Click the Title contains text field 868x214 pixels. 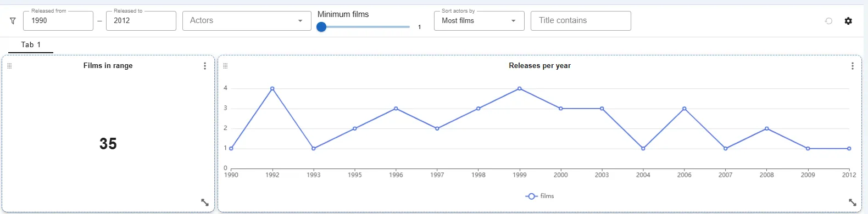click(581, 21)
